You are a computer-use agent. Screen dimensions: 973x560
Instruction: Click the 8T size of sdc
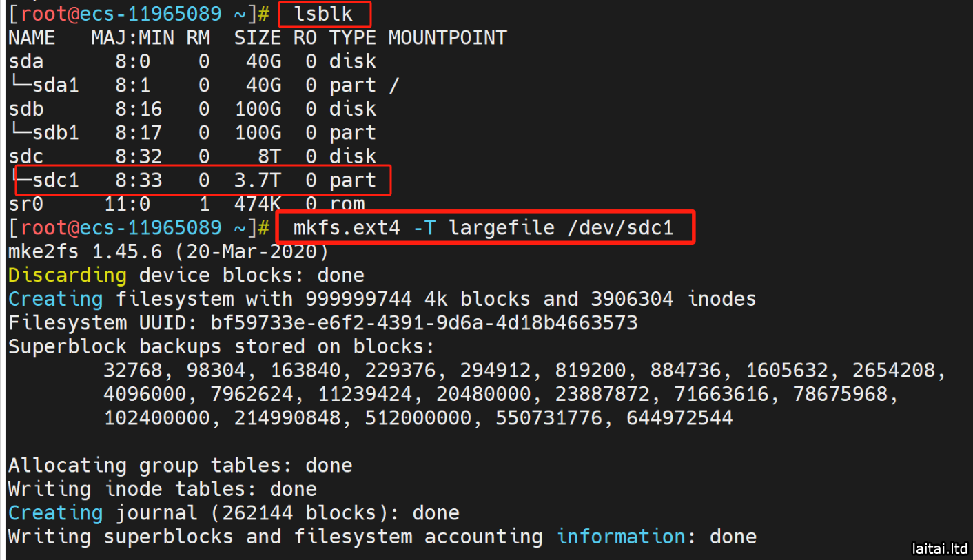[269, 156]
